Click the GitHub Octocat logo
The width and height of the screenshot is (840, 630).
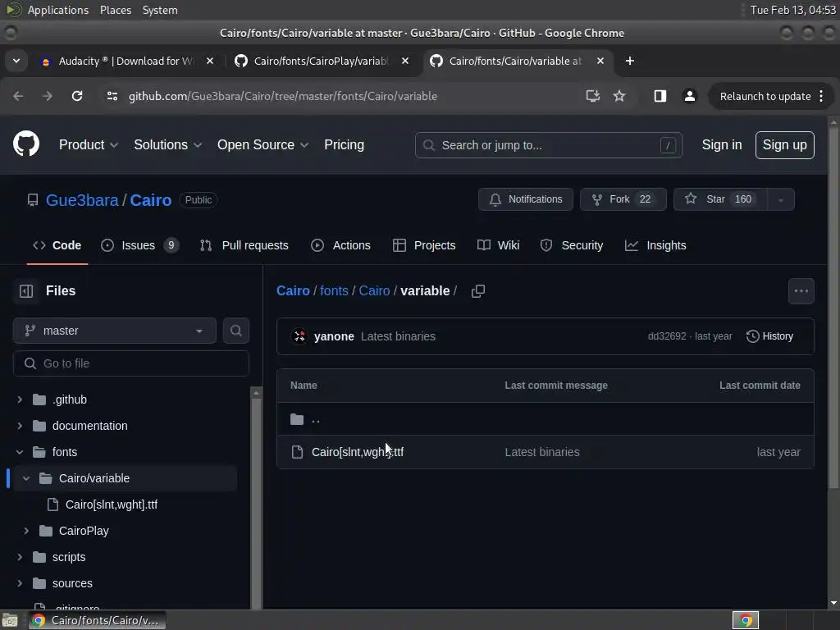(25, 144)
